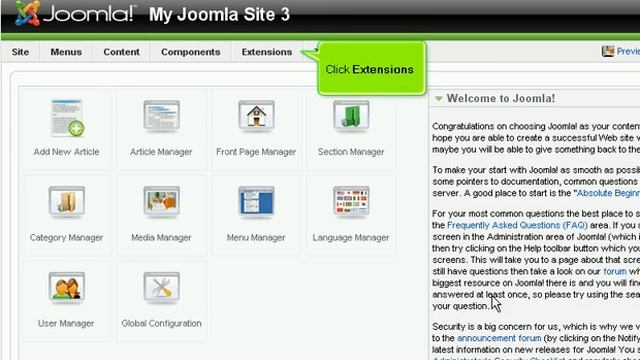Open the announcement forum link
This screenshot has height=360, width=640.
point(499,338)
